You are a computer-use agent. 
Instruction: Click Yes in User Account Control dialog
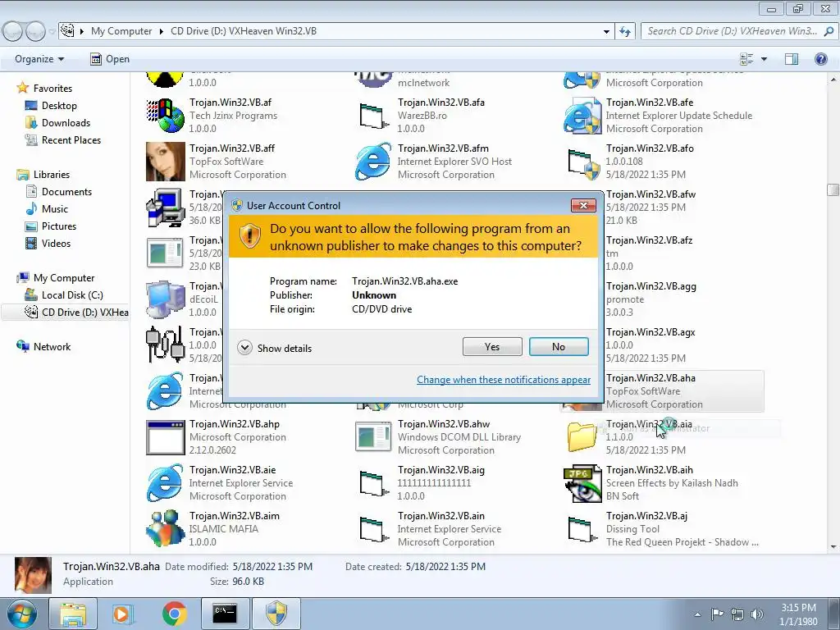point(492,347)
